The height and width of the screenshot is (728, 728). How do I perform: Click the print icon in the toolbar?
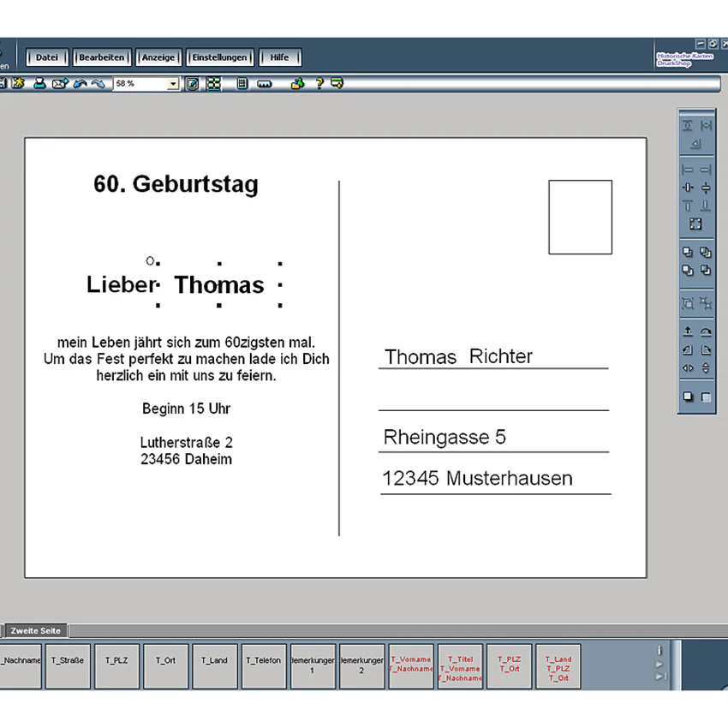pos(39,84)
